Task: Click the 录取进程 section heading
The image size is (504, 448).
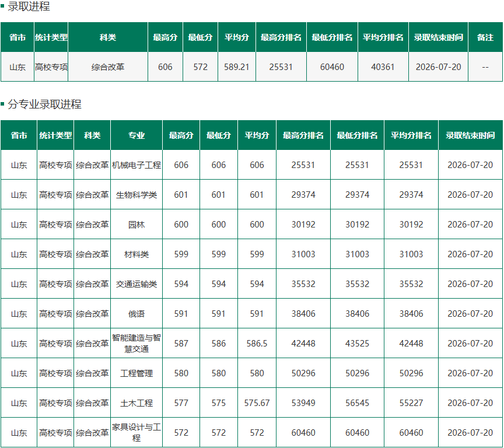Action: pos(29,6)
